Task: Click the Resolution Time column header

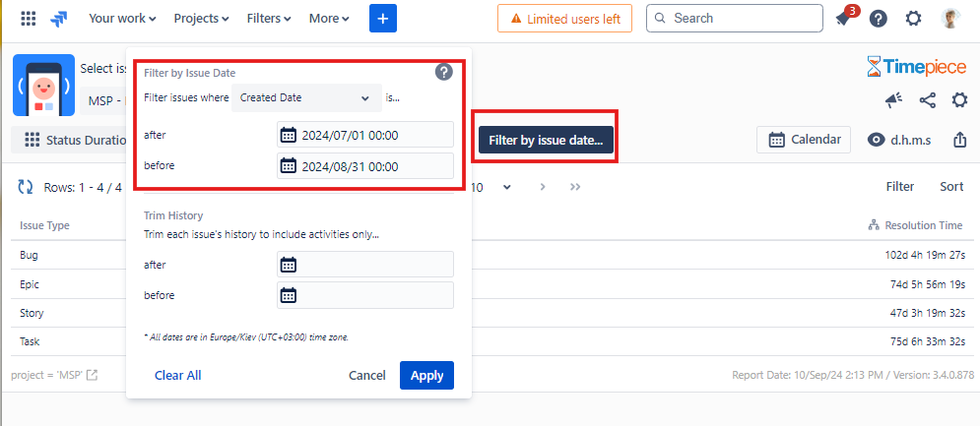Action: (x=916, y=225)
